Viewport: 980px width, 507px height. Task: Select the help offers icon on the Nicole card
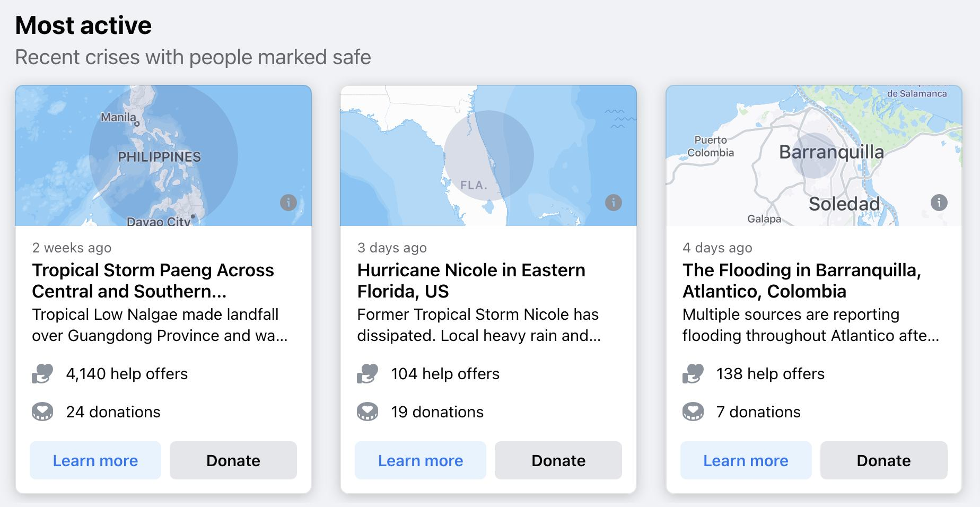click(x=367, y=373)
